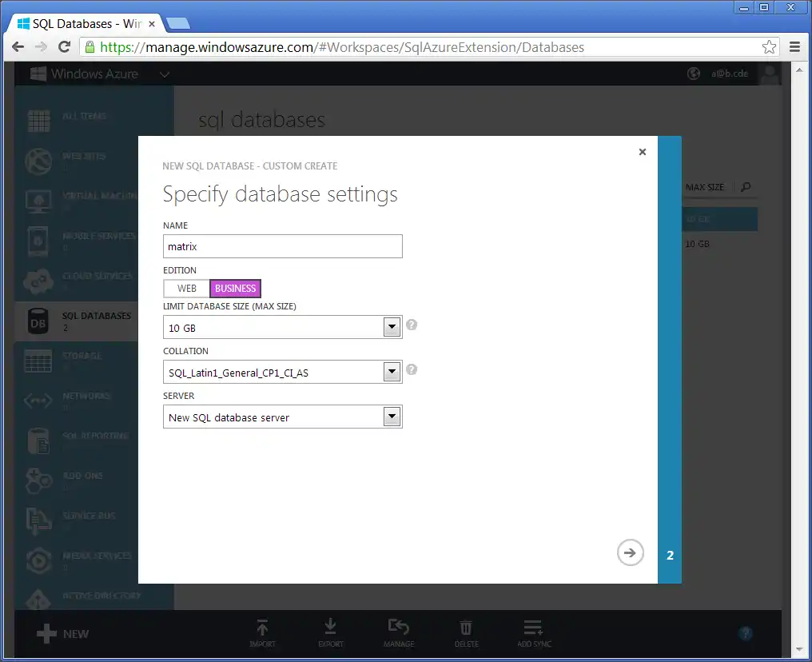Select SQL Databases in sidebar
The height and width of the screenshot is (662, 812).
[77, 321]
